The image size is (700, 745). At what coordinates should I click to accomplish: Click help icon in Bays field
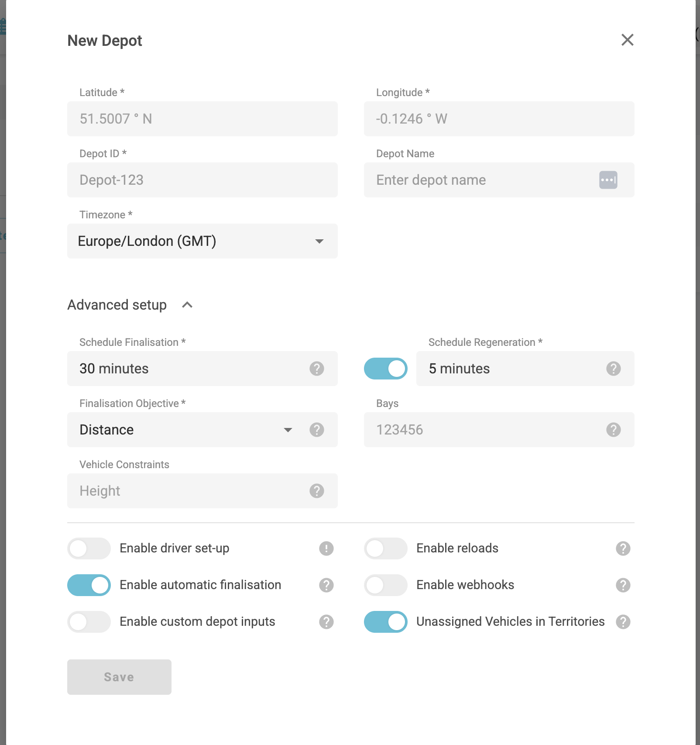(x=613, y=430)
